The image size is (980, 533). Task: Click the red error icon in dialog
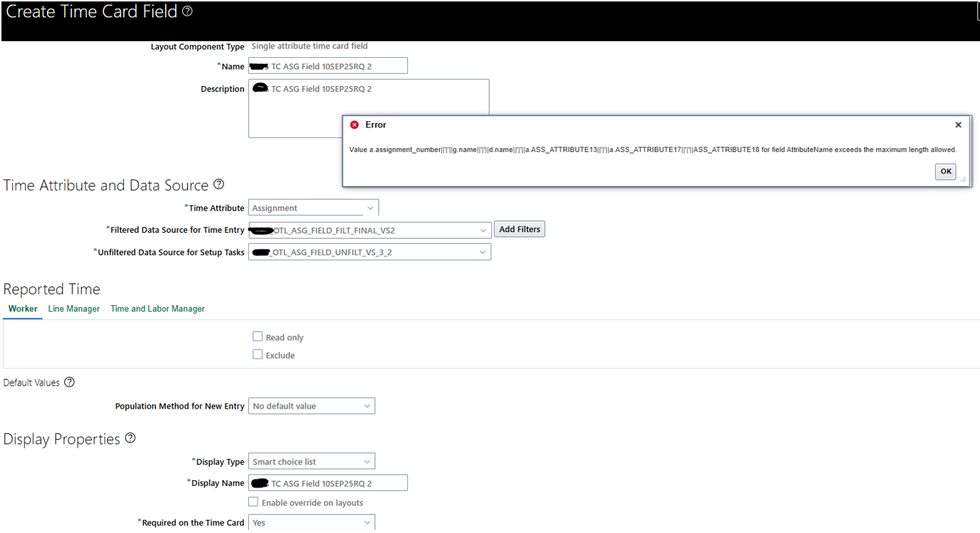coord(354,125)
